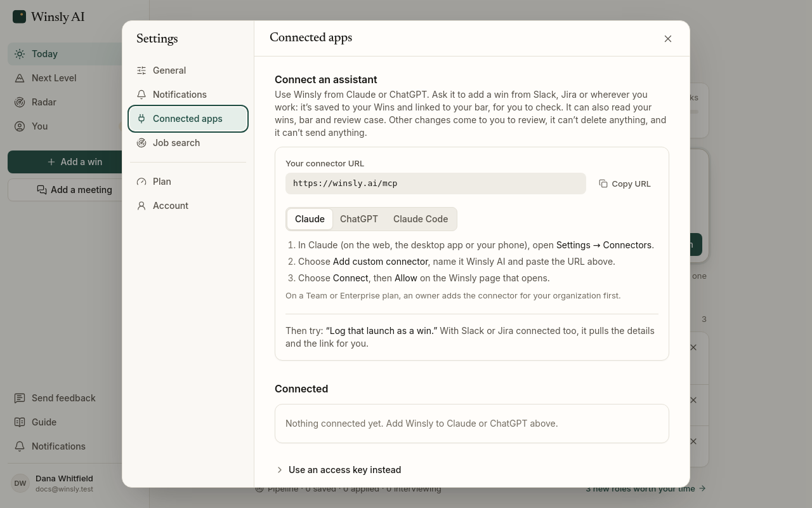812x508 pixels.
Task: Click the Connected apps plug icon
Action: tap(141, 119)
